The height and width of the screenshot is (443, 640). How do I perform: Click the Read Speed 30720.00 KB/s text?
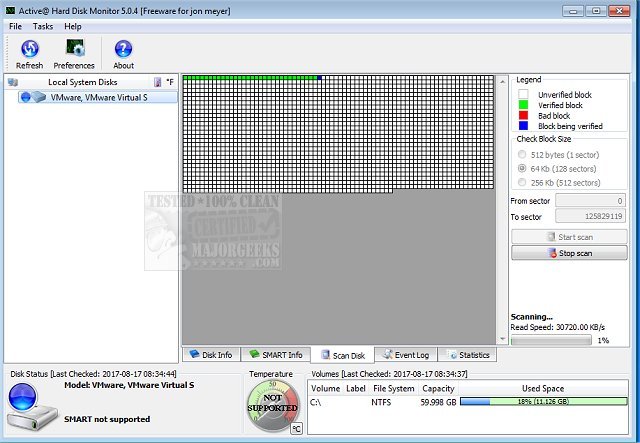[x=558, y=327]
